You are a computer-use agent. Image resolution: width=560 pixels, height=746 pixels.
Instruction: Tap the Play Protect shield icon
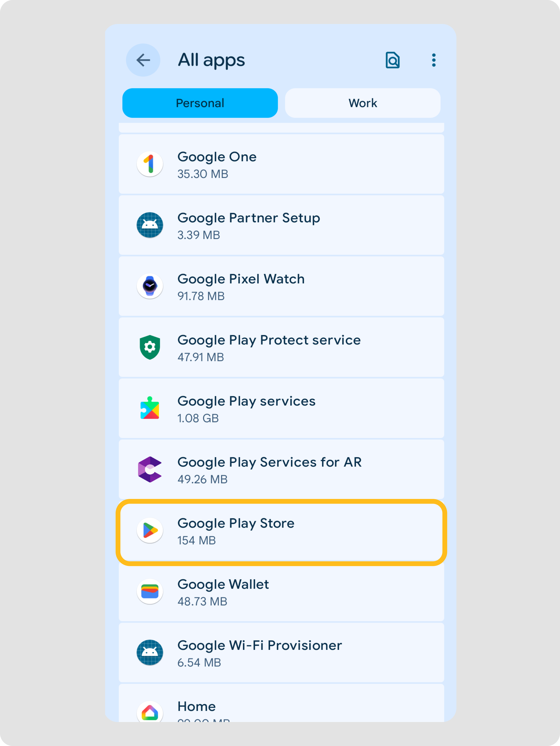tap(150, 347)
